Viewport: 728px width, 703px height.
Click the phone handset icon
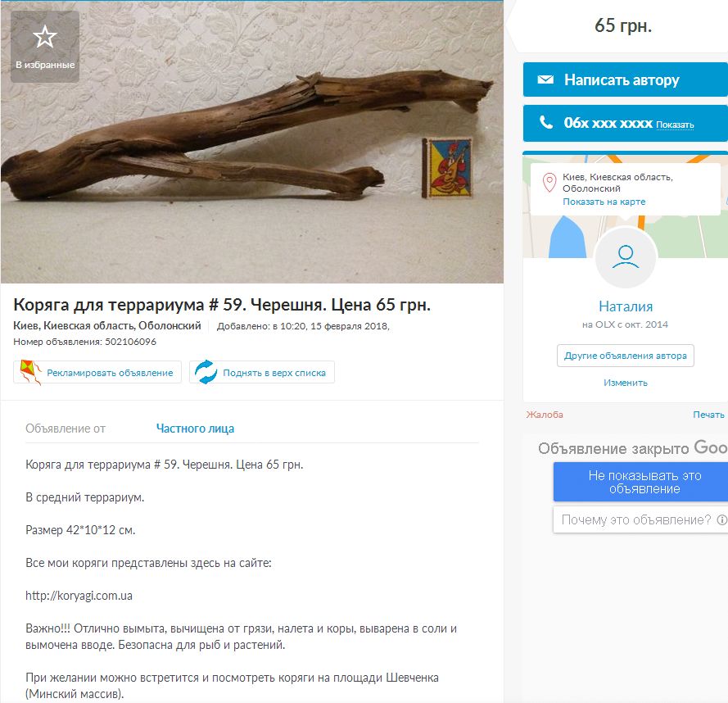[x=546, y=122]
